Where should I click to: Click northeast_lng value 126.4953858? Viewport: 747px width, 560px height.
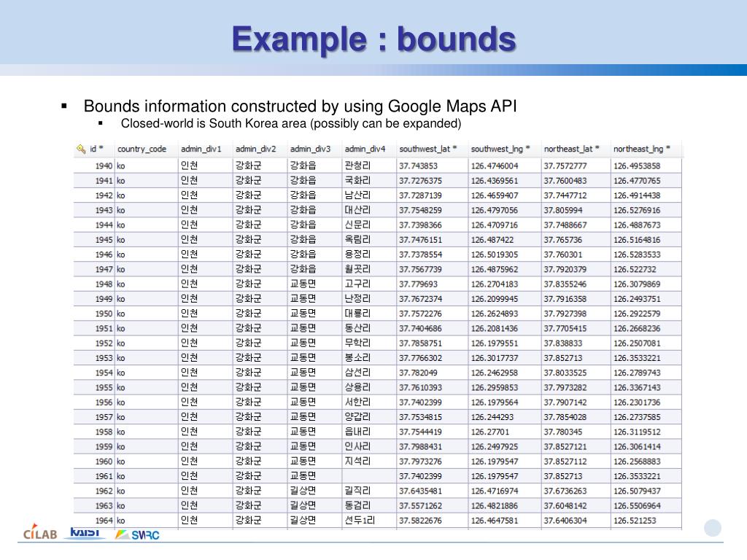[x=637, y=166]
